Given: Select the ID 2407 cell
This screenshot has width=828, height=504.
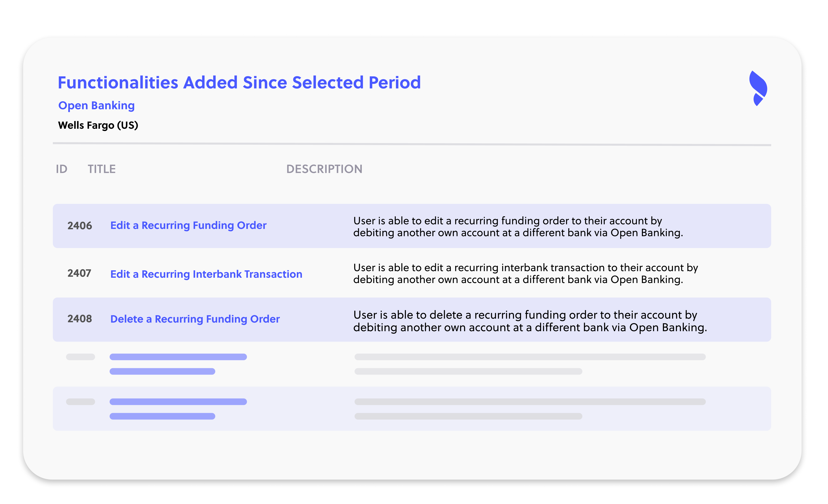Looking at the screenshot, I should [79, 273].
